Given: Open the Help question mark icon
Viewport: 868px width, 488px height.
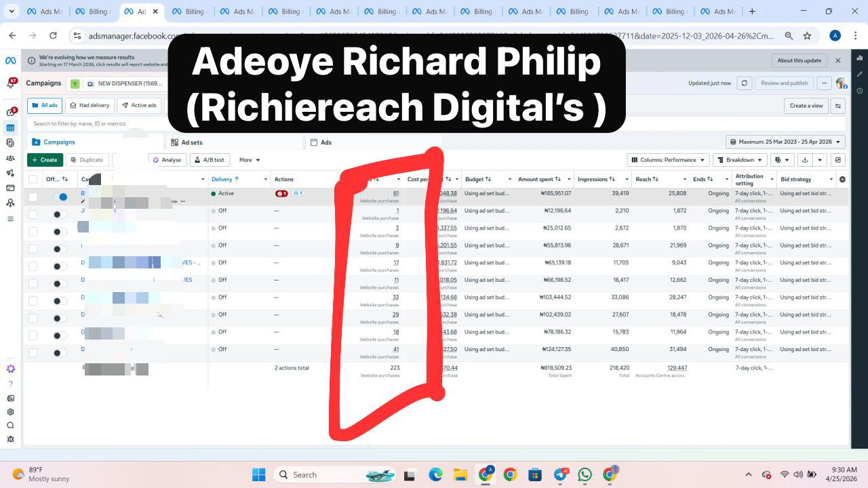Looking at the screenshot, I should (10, 384).
